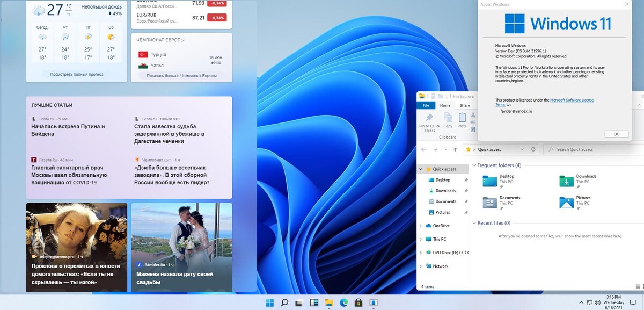Image resolution: width=644 pixels, height=310 pixels.
Task: Click 'Показать больше Чемпионат Европы' button
Action: (181, 76)
